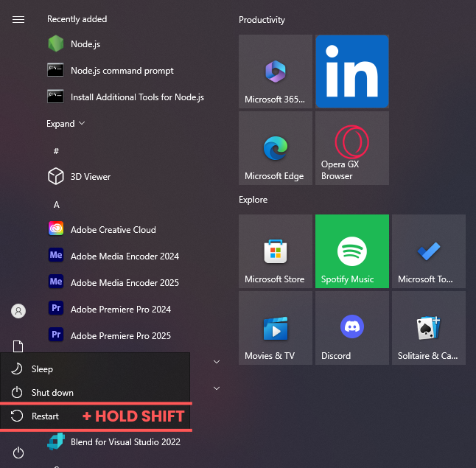Click the folder chevron right of the Sleep option

pyautogui.click(x=217, y=362)
